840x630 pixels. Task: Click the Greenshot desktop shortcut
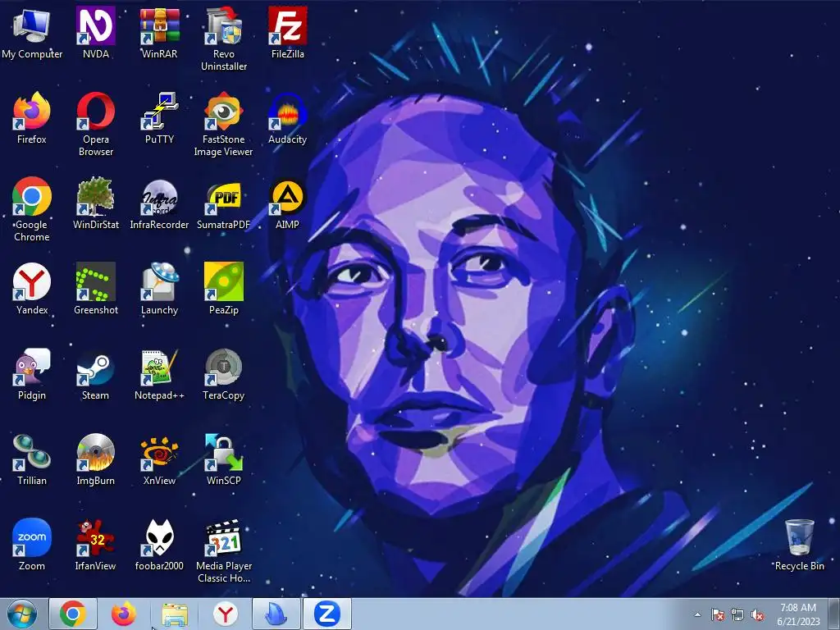[x=95, y=281]
